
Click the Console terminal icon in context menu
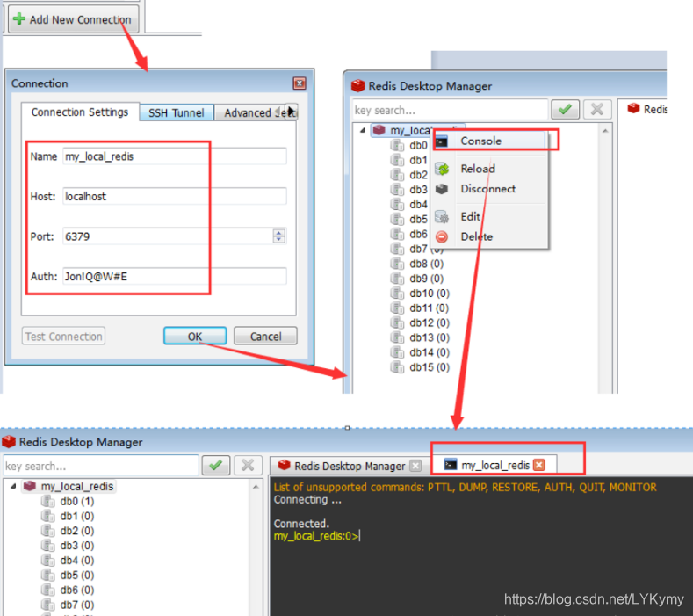442,141
